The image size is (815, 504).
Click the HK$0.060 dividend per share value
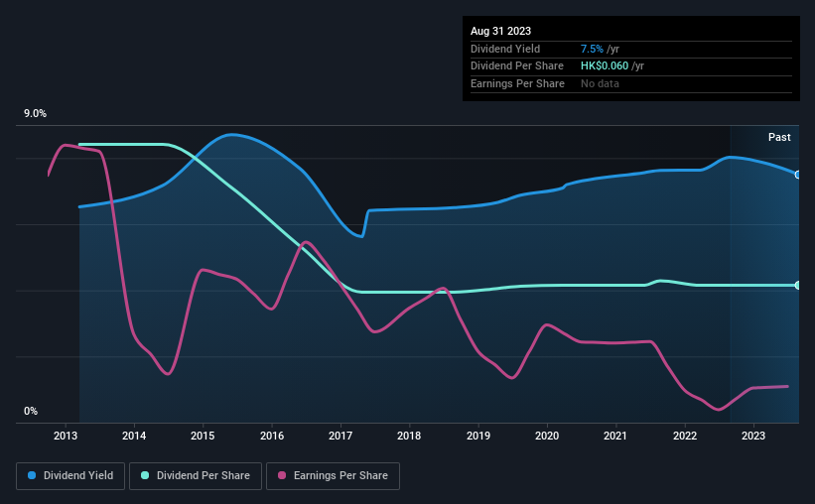(x=605, y=66)
